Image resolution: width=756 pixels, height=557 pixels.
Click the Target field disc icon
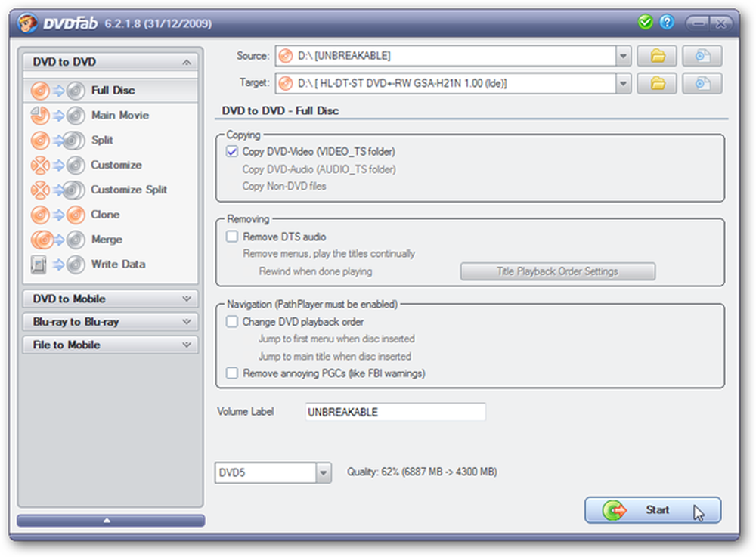click(x=286, y=83)
